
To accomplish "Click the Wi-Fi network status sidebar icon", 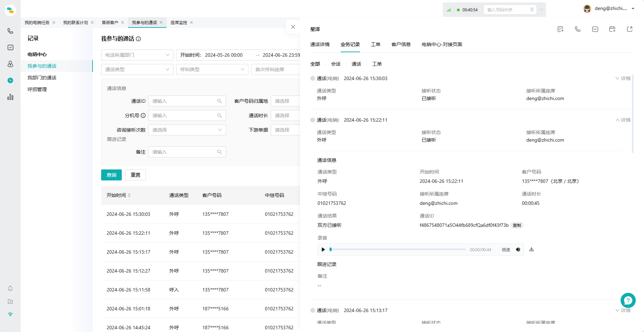I will (x=10, y=314).
